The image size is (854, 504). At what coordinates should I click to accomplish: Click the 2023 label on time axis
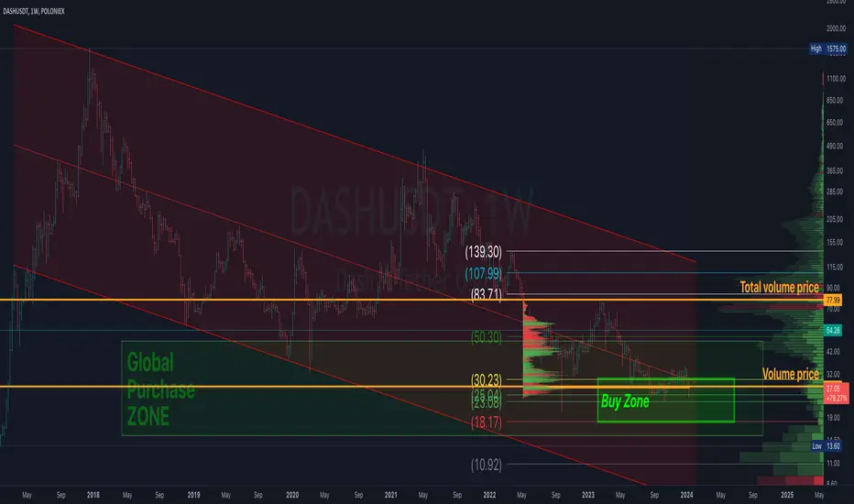click(x=588, y=495)
